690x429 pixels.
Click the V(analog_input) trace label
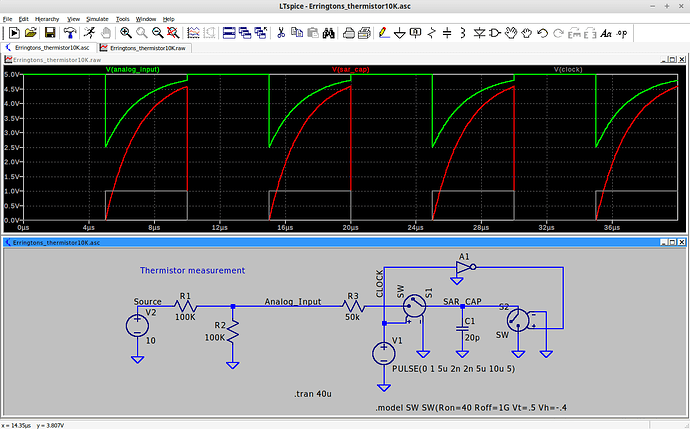[x=131, y=69]
